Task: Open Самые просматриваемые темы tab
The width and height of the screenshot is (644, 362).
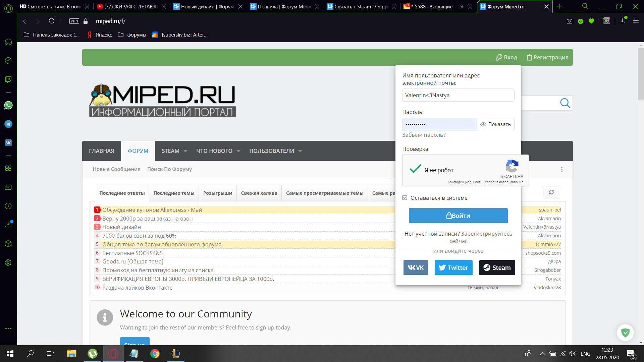Action: pyautogui.click(x=325, y=193)
